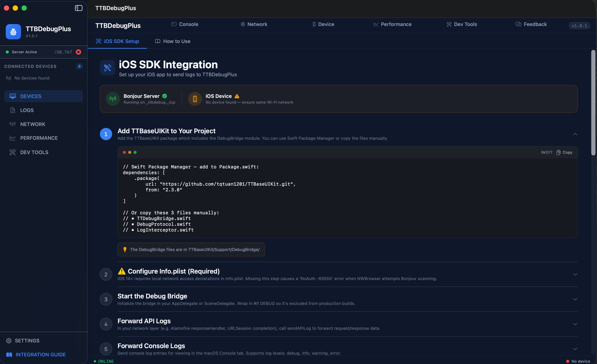Click the TTBDebugPlus bug logo
Viewport: 597px width, 364px height.
[13, 32]
